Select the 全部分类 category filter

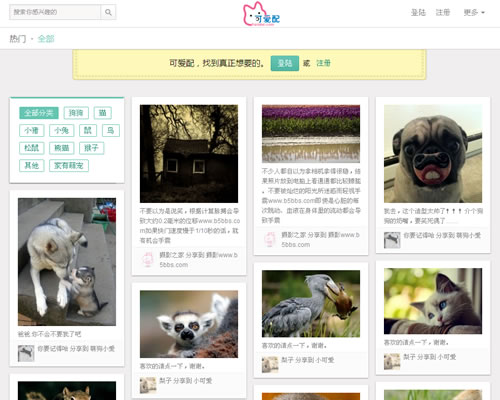[x=39, y=113]
